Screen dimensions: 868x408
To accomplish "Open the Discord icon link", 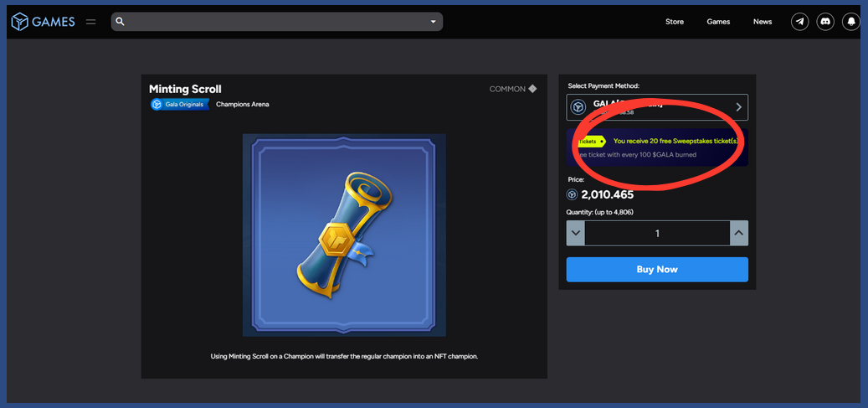I will [825, 22].
